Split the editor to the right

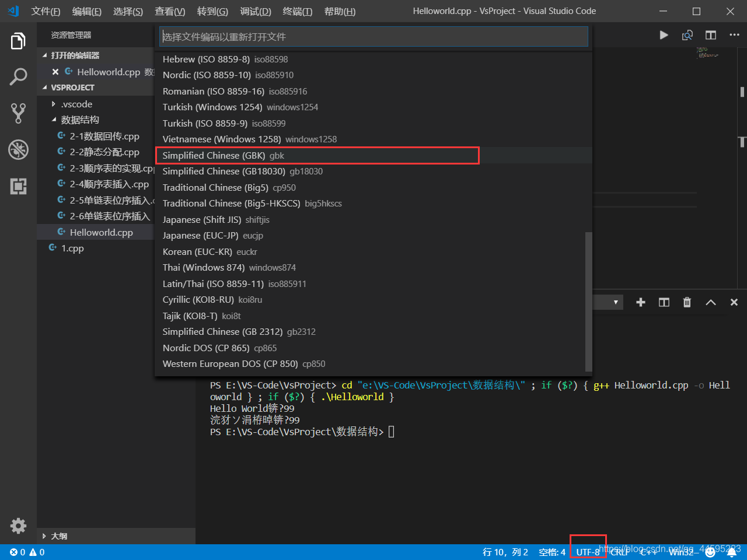coord(711,35)
